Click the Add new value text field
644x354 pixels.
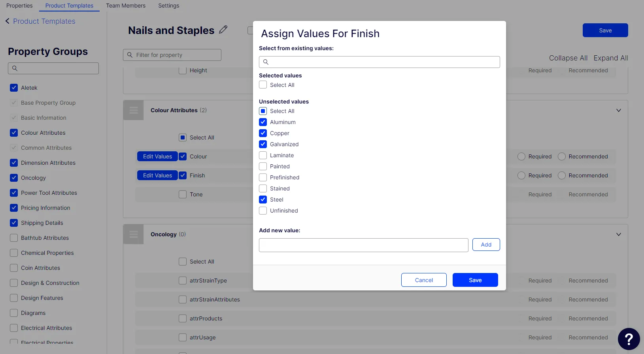[364, 245]
